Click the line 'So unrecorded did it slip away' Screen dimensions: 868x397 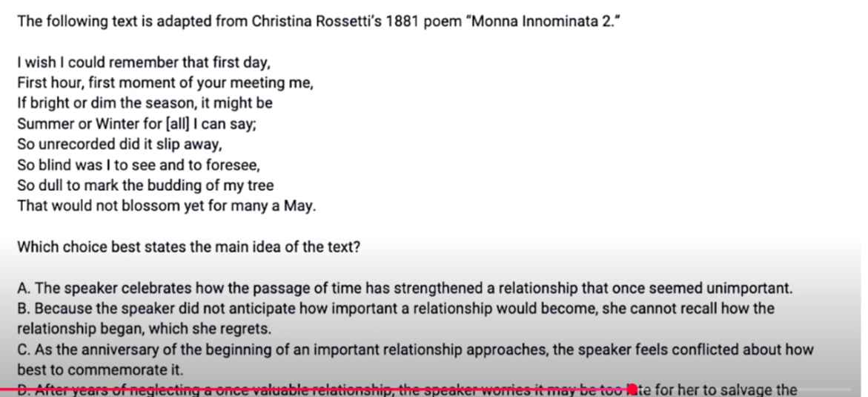pos(119,145)
